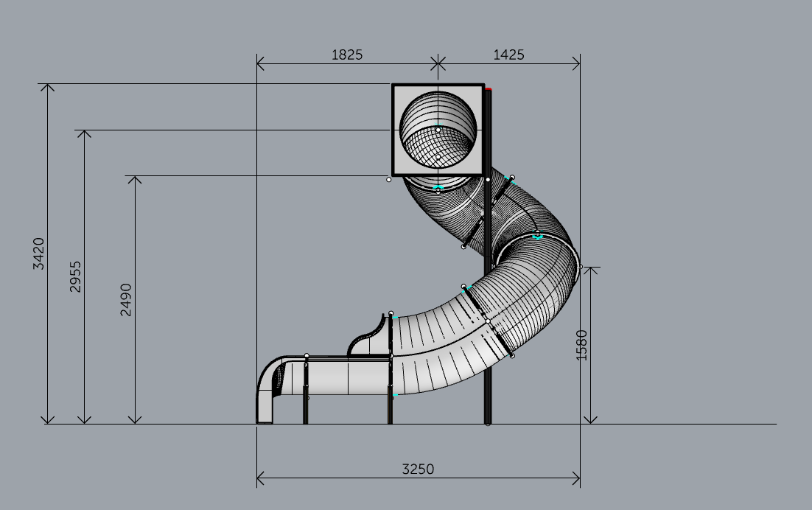Select the 3250 overall width dimension
Screen dimensions: 812x510
tap(418, 469)
